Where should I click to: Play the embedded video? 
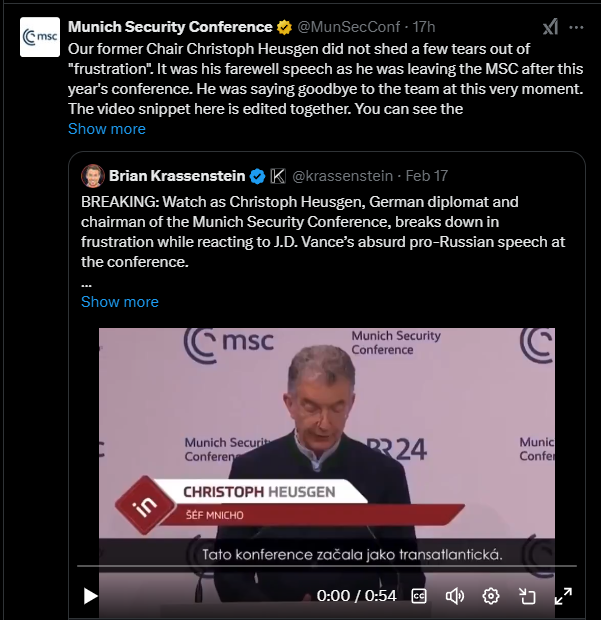91,596
